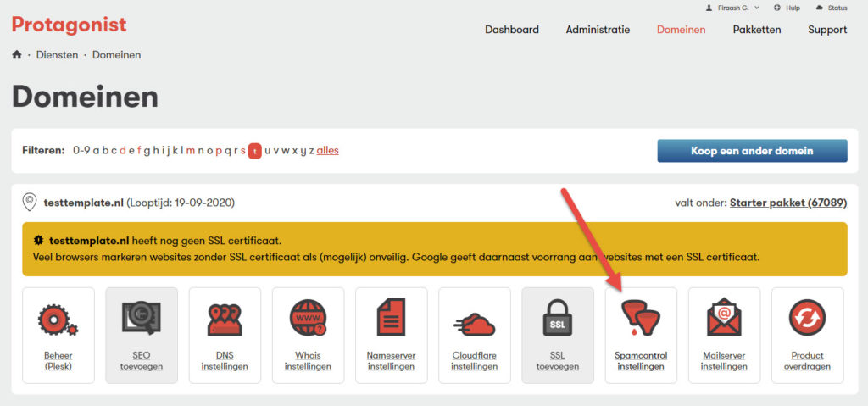
Task: Click the Koop een ander domein button
Action: (753, 151)
